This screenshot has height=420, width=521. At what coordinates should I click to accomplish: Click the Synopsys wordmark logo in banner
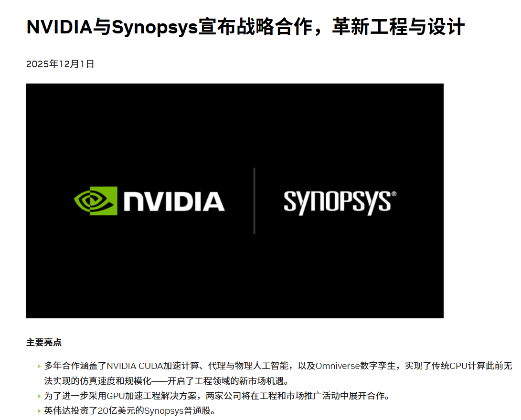click(337, 202)
